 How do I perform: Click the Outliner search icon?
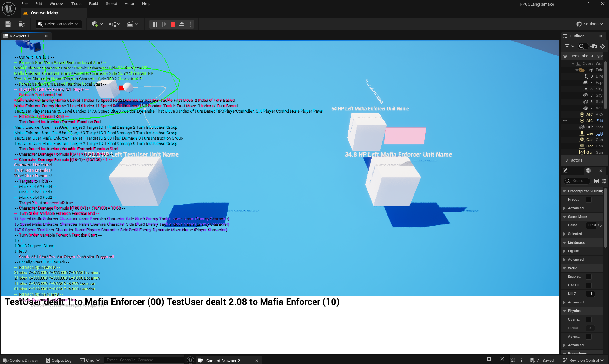581,46
